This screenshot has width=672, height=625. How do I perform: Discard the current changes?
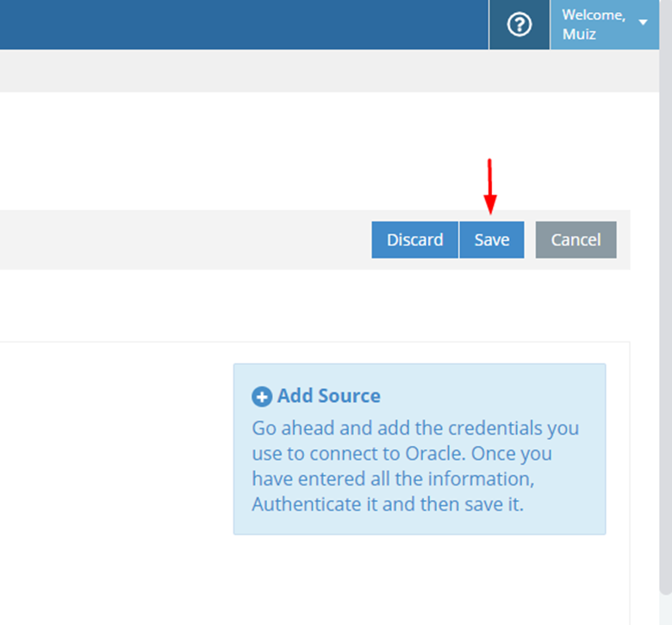click(x=415, y=240)
